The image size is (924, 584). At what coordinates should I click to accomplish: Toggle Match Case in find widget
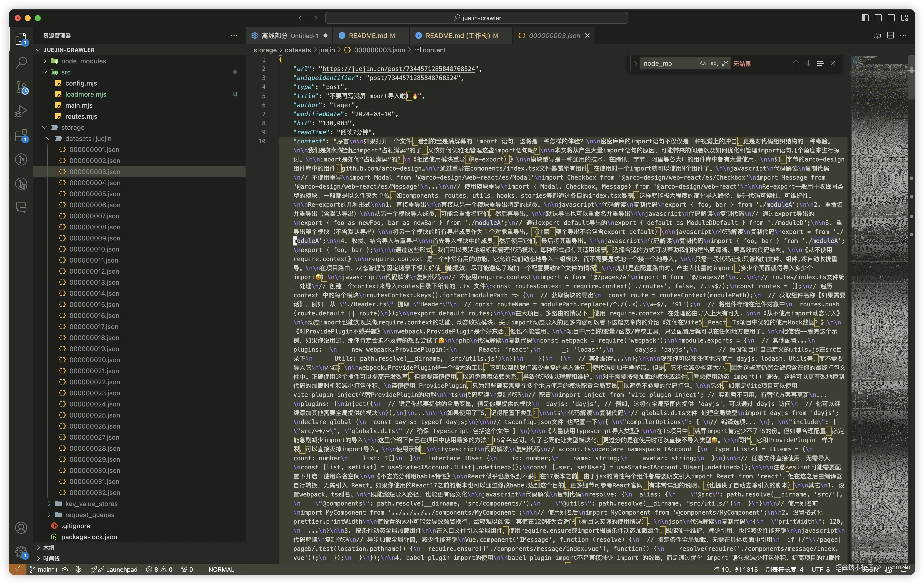pos(702,64)
